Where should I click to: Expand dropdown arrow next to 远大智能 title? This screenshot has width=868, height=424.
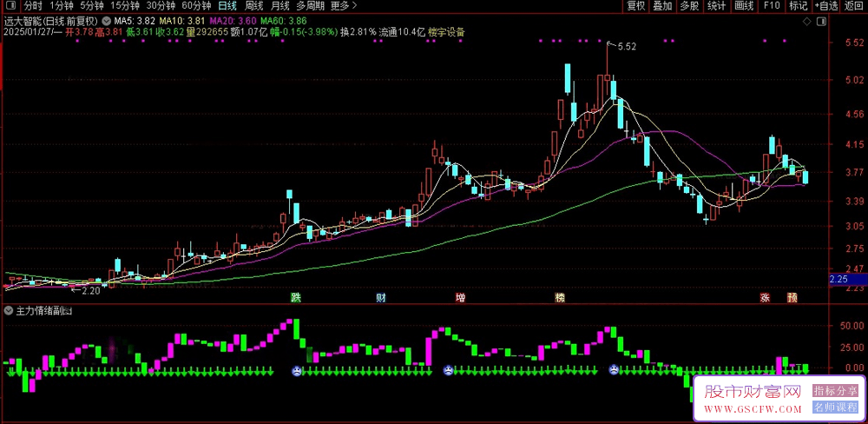pos(106,22)
